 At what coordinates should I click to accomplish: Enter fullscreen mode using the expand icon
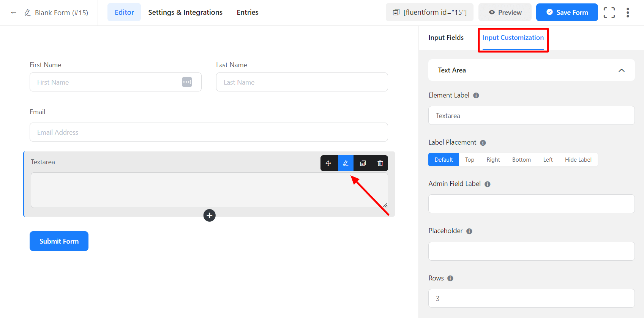[609, 13]
